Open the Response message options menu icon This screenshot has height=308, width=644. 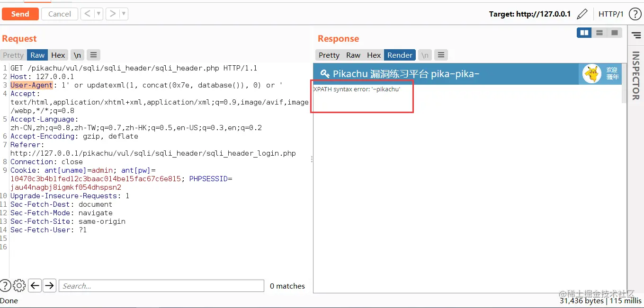441,55
